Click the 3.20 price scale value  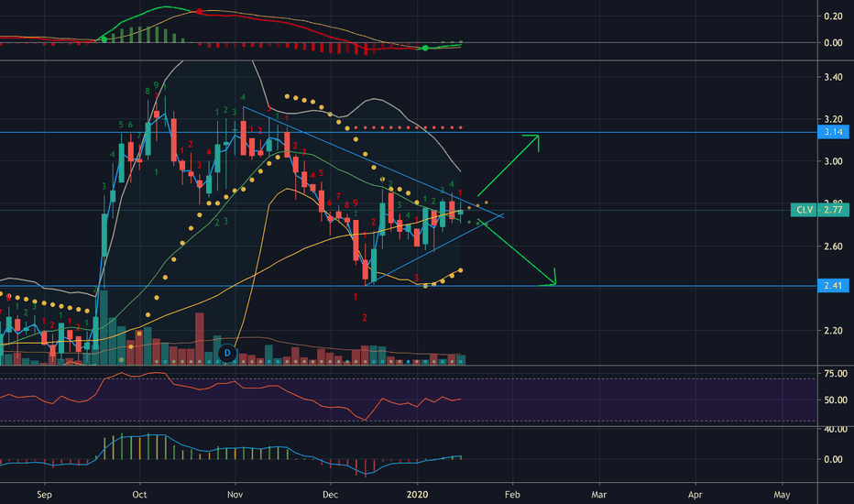833,119
